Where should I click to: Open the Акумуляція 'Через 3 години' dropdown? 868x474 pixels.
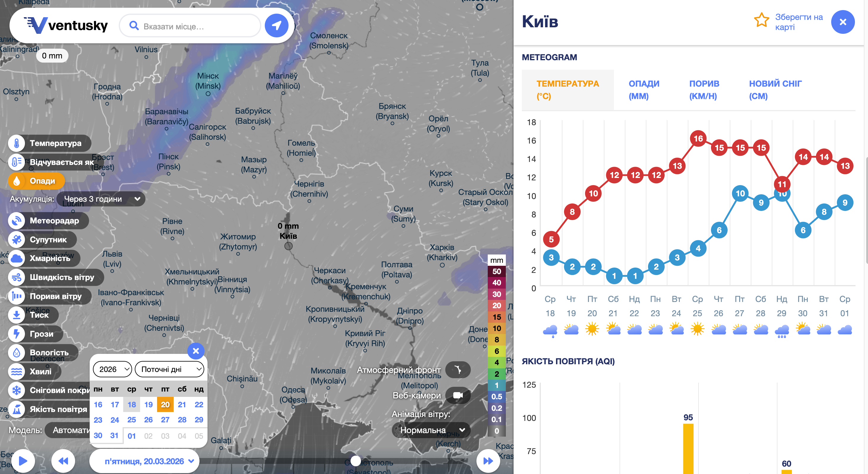tap(101, 199)
